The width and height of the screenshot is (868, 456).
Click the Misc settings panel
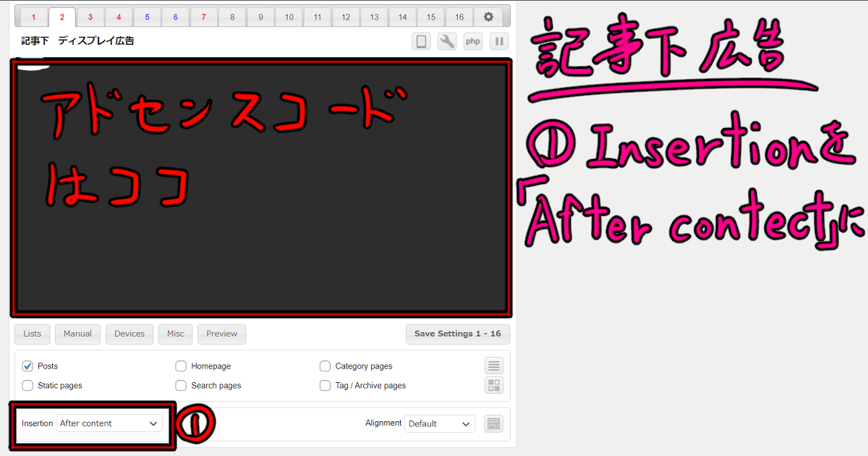(x=175, y=334)
